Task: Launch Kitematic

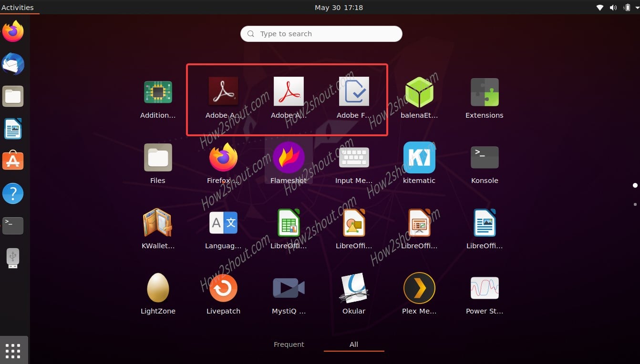Action: click(x=419, y=157)
